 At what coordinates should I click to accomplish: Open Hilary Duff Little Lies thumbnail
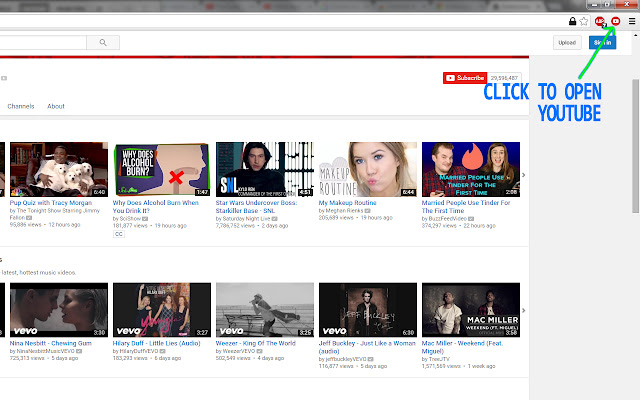tap(162, 310)
